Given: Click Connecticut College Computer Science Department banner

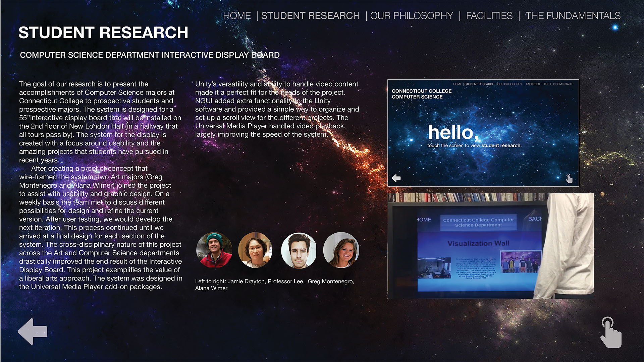Looking at the screenshot, I should pos(478,223).
